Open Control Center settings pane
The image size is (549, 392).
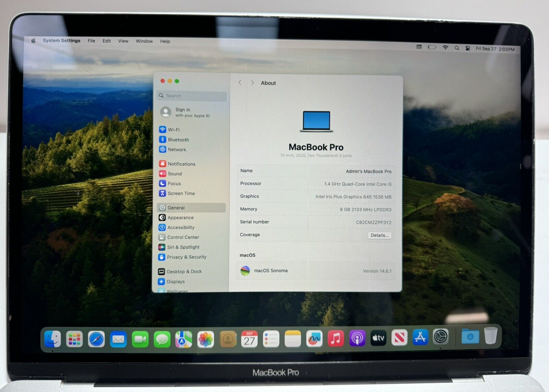click(x=179, y=237)
